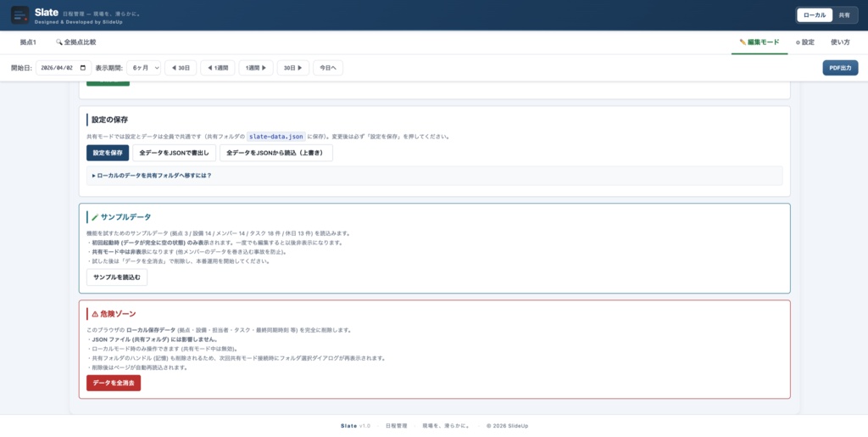
Task: Click the 設定を保存 button
Action: tap(108, 153)
